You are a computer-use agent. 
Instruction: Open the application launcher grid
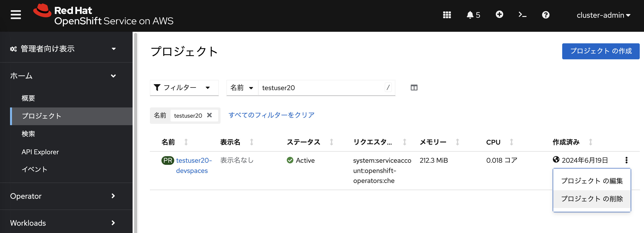[447, 15]
